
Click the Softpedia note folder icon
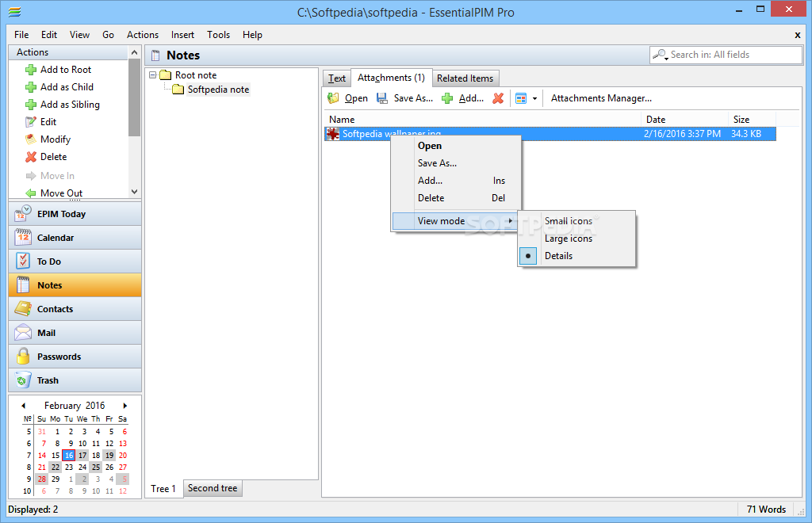(x=178, y=90)
